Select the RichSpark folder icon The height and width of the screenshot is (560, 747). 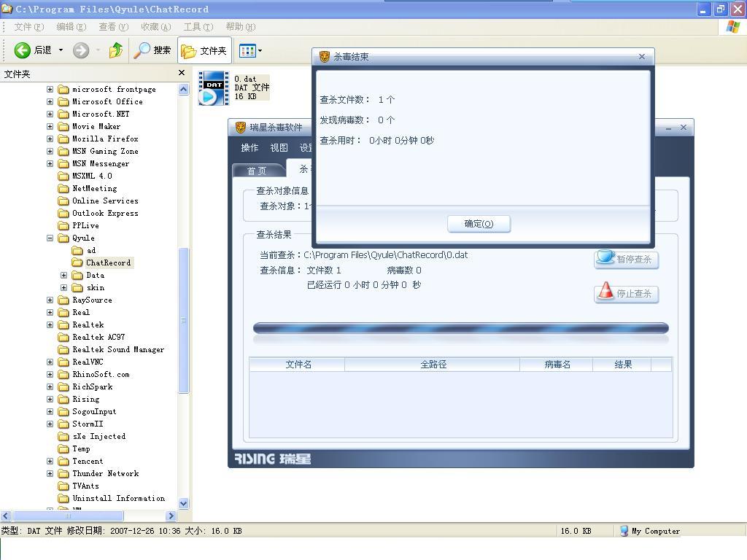(63, 386)
